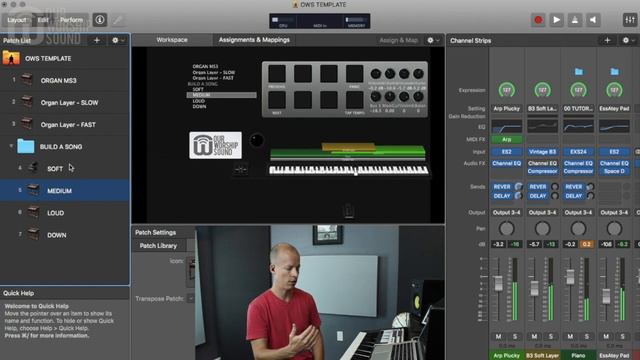Click the REVER send on Arp Plucky strip
The height and width of the screenshot is (360, 640).
point(502,187)
